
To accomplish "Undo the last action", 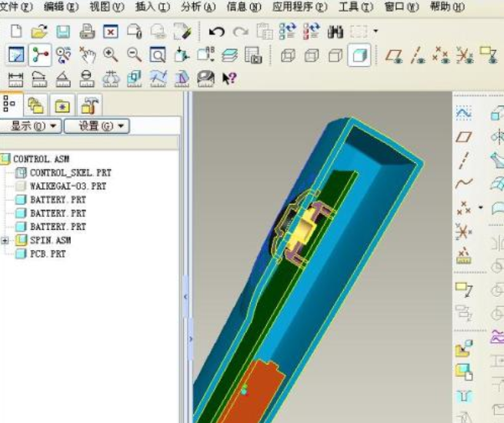I will click(217, 32).
